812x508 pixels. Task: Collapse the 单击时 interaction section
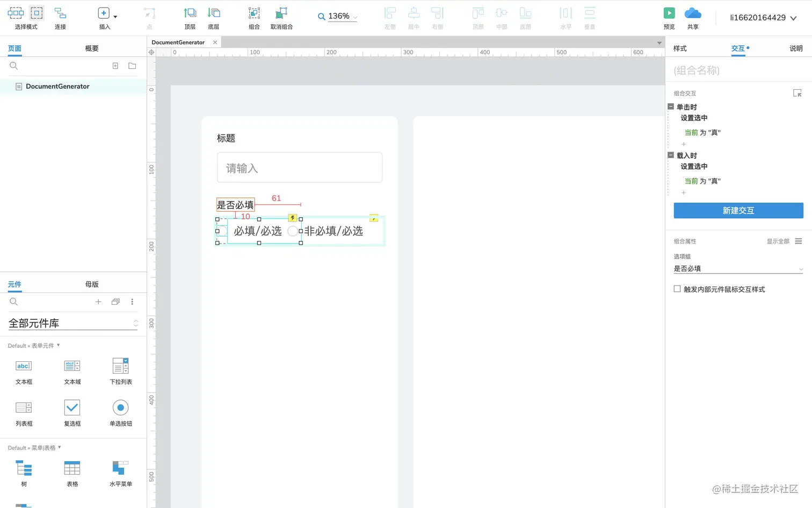point(671,106)
